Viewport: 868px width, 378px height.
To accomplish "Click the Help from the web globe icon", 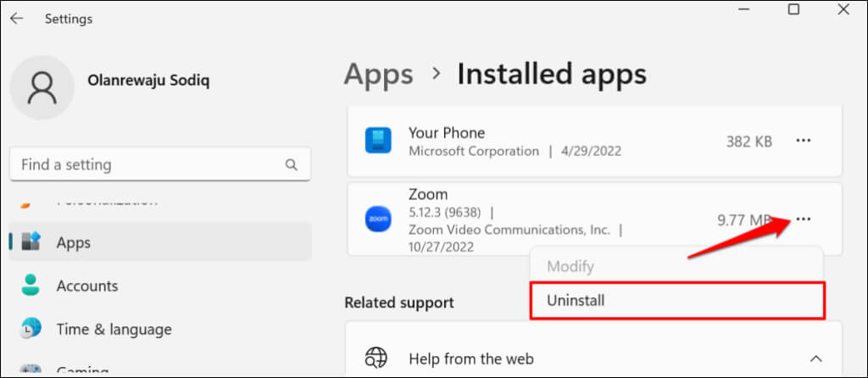I will 376,358.
